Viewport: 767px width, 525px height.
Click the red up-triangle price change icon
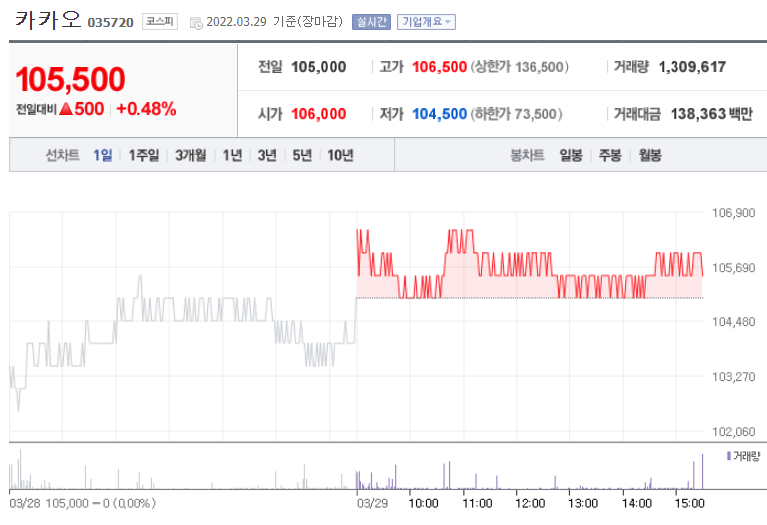[66, 109]
